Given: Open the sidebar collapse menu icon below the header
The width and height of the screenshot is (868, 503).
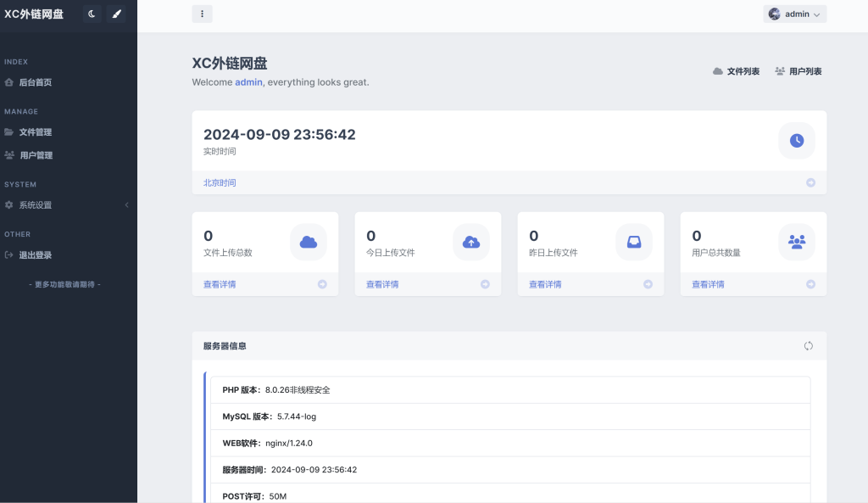Looking at the screenshot, I should tap(201, 14).
